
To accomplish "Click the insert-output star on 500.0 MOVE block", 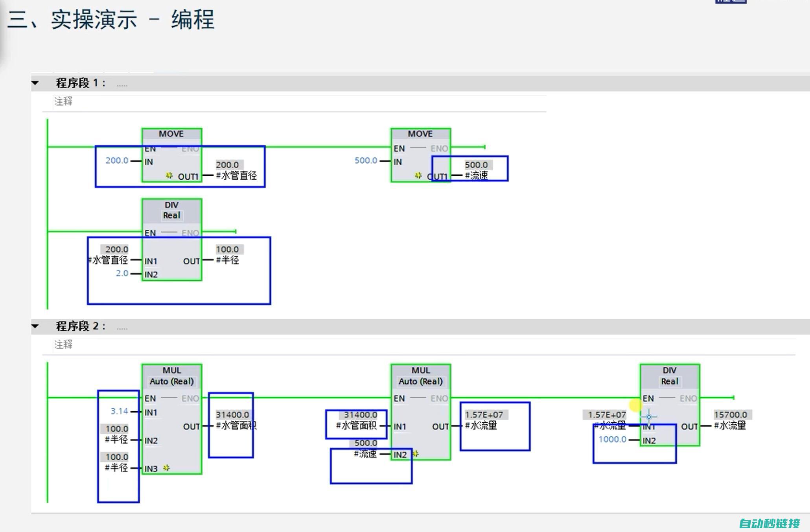I will pos(418,175).
